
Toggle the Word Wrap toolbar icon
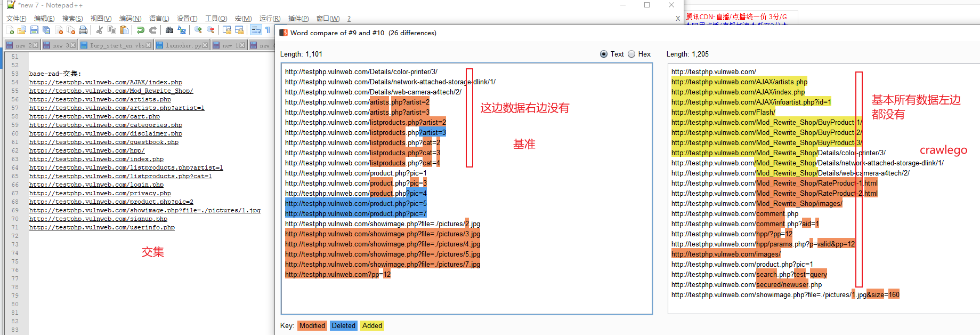tap(256, 30)
